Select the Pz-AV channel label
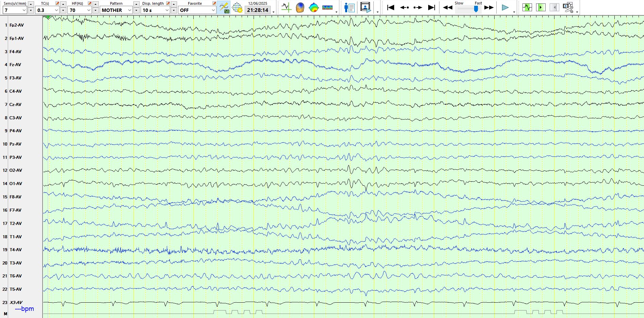 15,144
